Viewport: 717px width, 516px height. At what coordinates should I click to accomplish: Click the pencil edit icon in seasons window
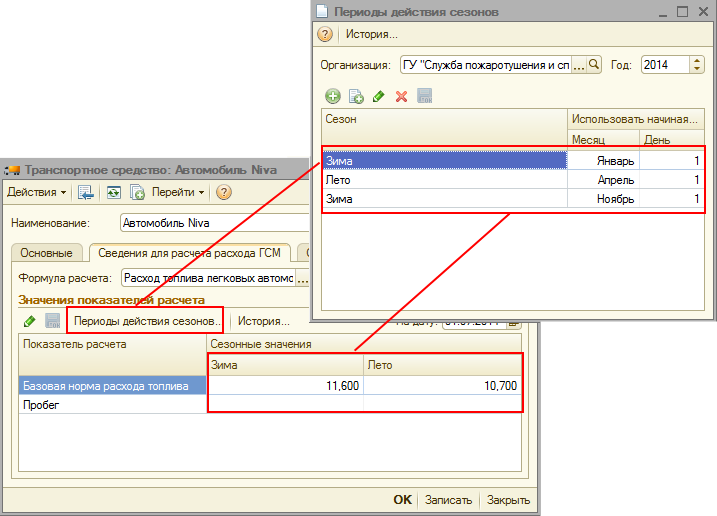tap(379, 96)
